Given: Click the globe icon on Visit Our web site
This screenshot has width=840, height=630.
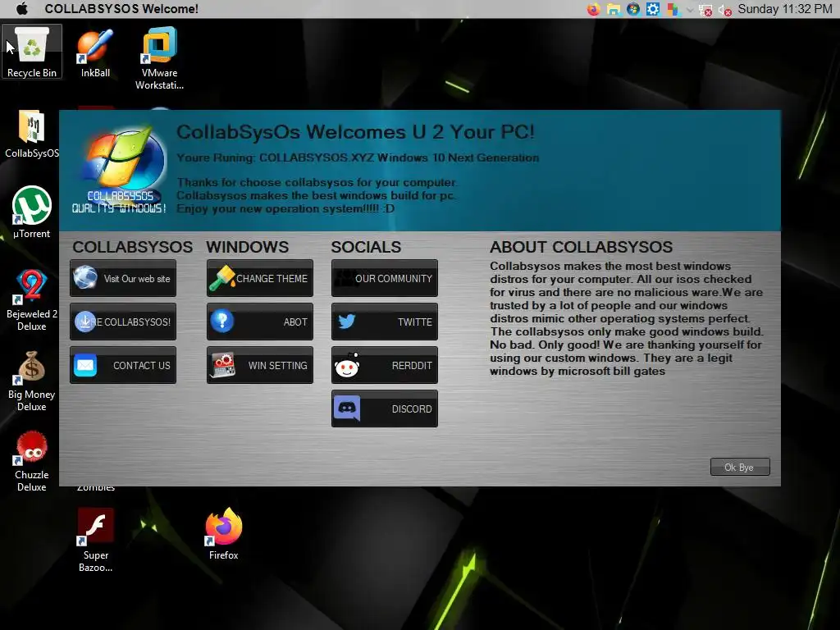Looking at the screenshot, I should click(x=85, y=277).
